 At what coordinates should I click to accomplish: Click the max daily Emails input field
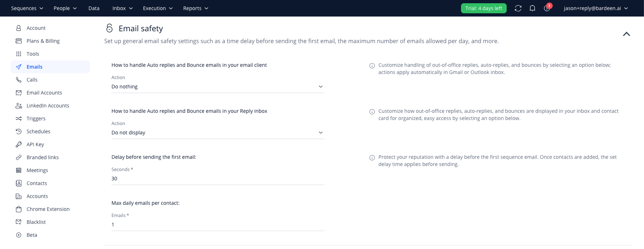click(218, 225)
